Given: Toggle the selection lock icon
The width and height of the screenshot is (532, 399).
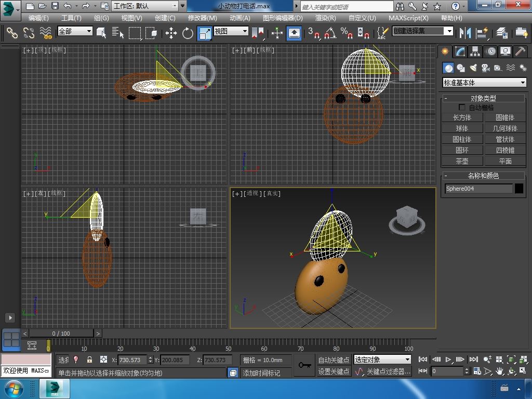Looking at the screenshot, I should (x=89, y=360).
